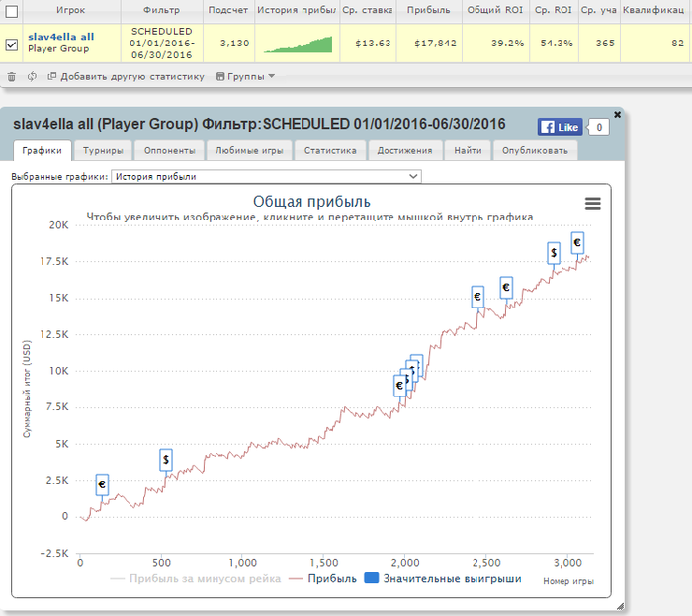Open the chart hamburger menu icon
This screenshot has width=692, height=616.
point(593,204)
